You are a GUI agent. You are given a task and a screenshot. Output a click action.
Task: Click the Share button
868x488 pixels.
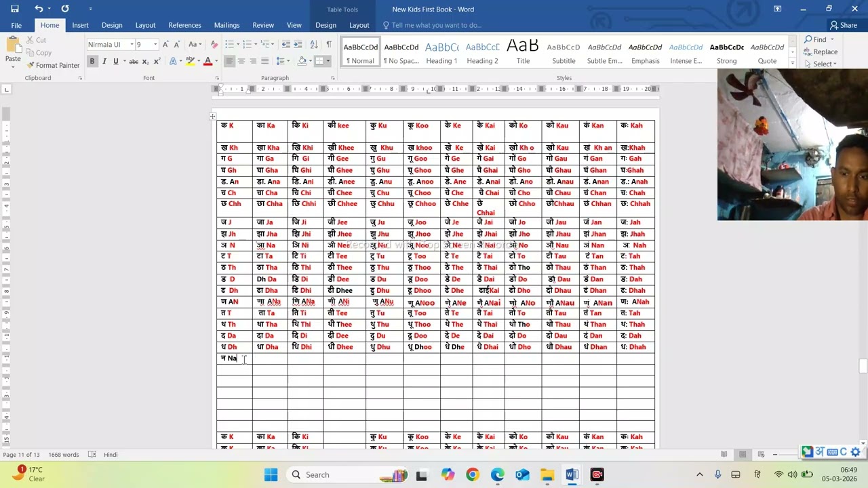843,25
